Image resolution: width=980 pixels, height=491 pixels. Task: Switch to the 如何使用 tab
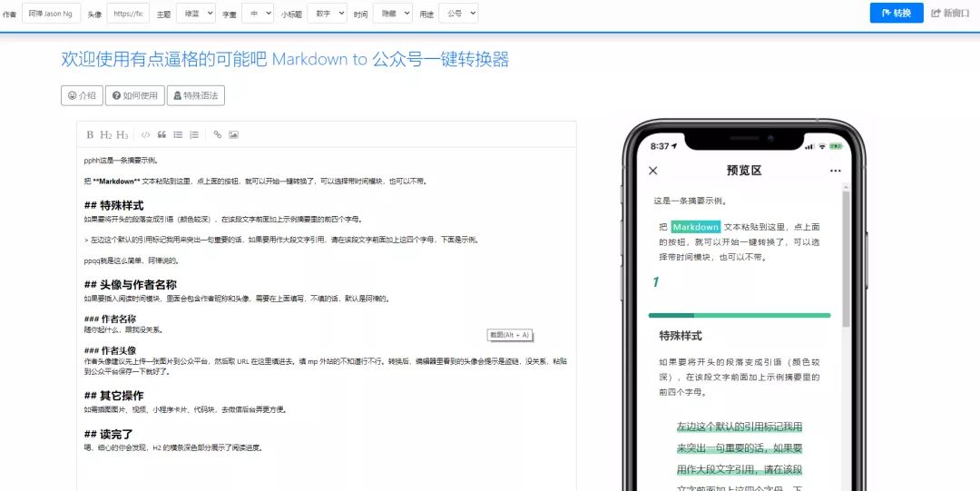tap(135, 95)
